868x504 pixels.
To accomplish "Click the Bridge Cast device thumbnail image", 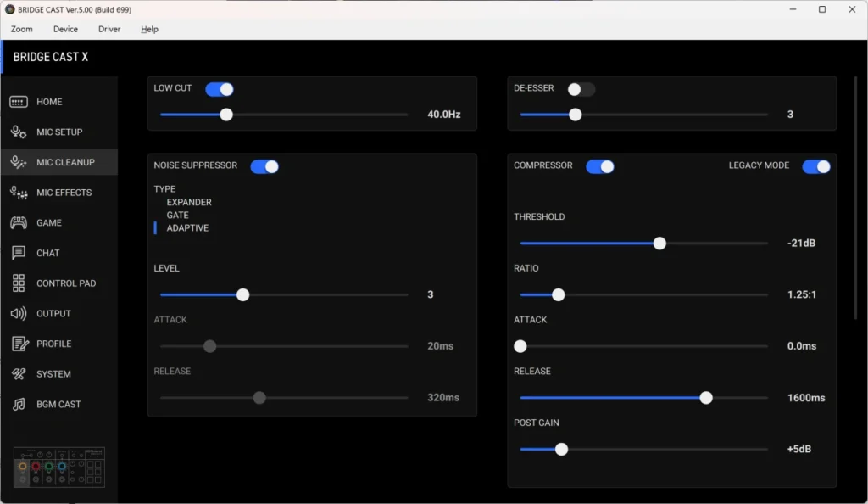I will (x=59, y=468).
